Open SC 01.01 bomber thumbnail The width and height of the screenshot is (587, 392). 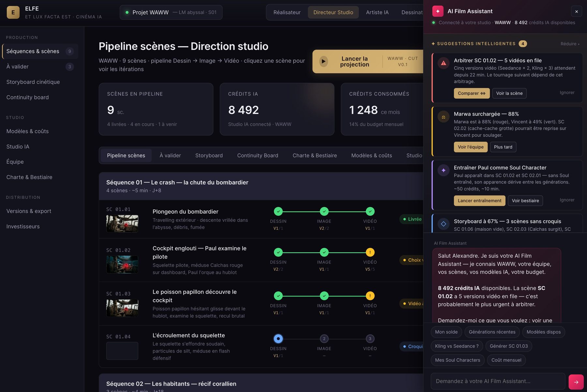[x=122, y=224]
